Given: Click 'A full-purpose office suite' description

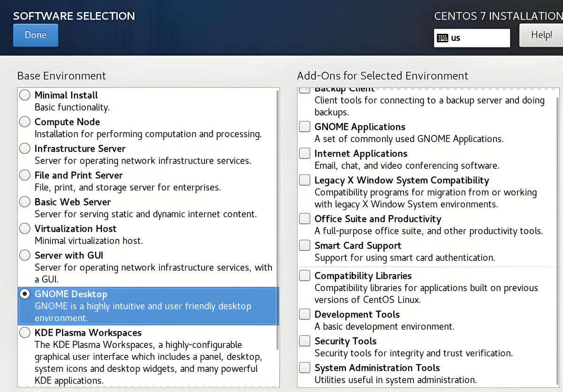Looking at the screenshot, I should pyautogui.click(x=428, y=231).
